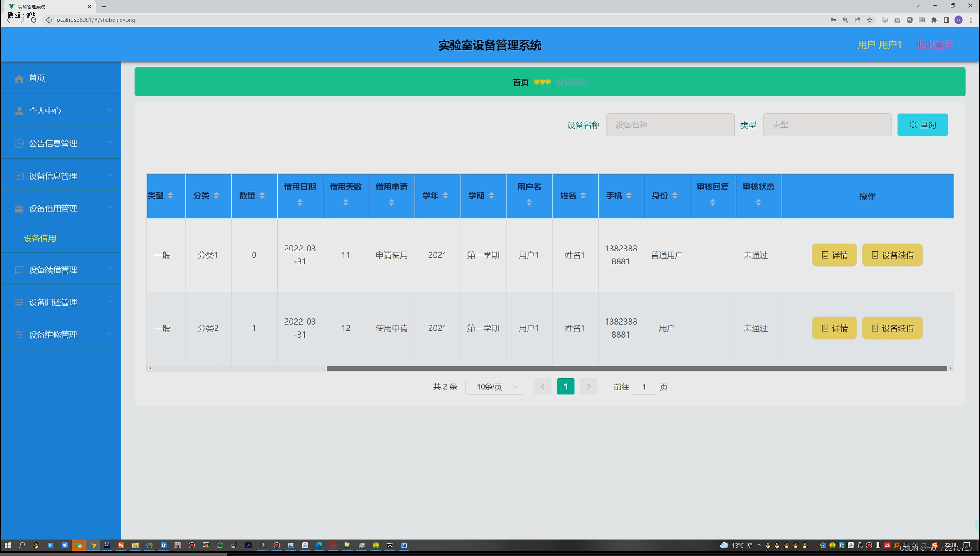Screen dimensions: 980x556
Task: Click the sliders icon beside 设备维修管理
Action: 19,334
